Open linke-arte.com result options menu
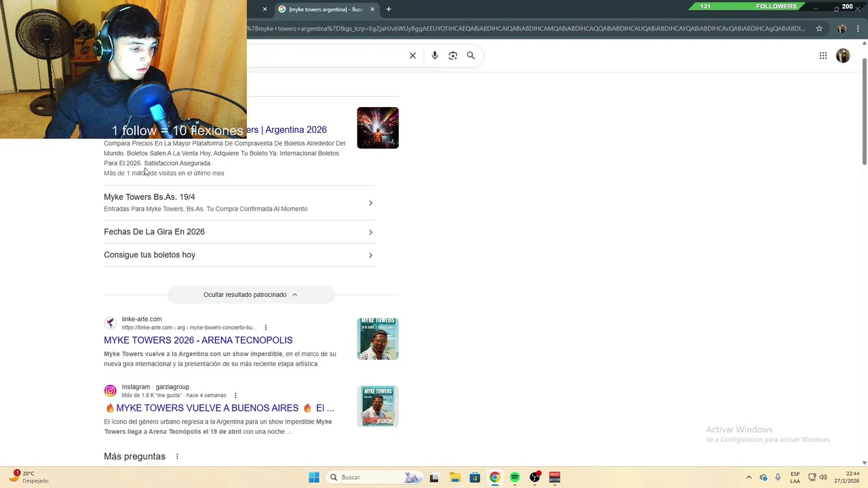This screenshot has width=868, height=488. click(266, 328)
